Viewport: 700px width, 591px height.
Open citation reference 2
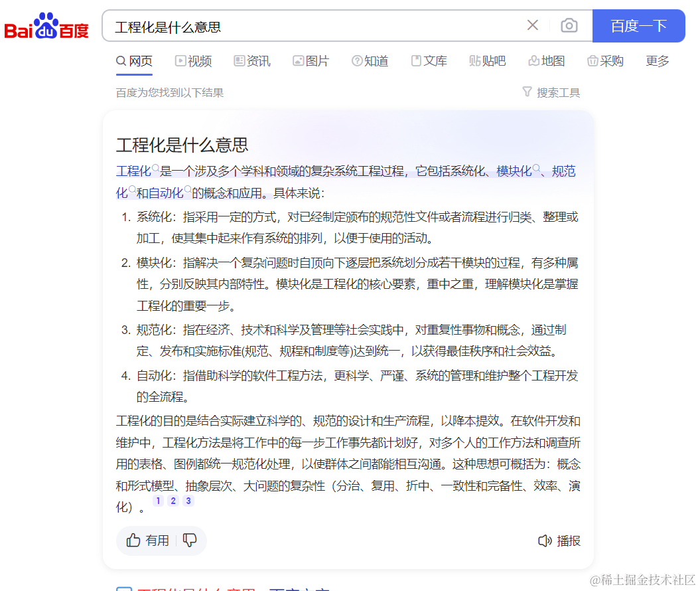point(173,501)
